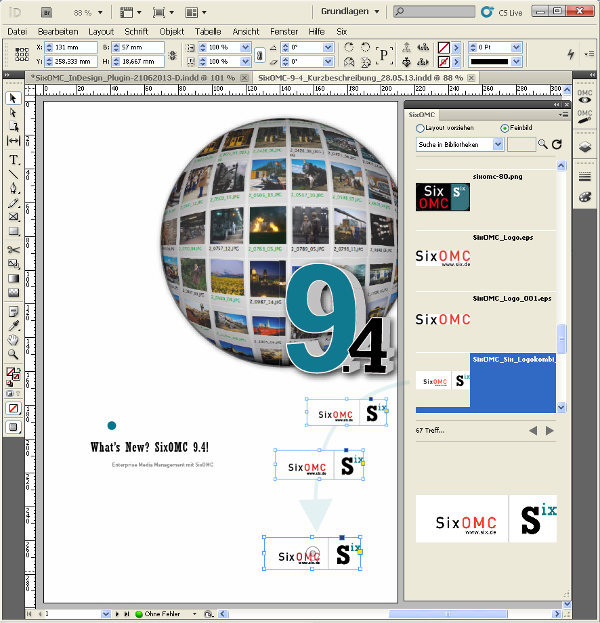Click the search text field in SixOMC panel
The width and height of the screenshot is (600, 623).
click(x=521, y=144)
